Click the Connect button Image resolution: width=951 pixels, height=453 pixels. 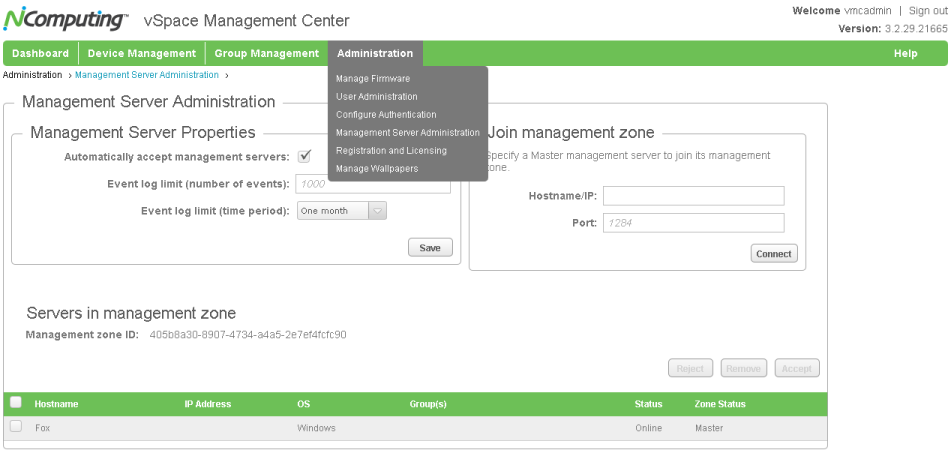tap(774, 254)
